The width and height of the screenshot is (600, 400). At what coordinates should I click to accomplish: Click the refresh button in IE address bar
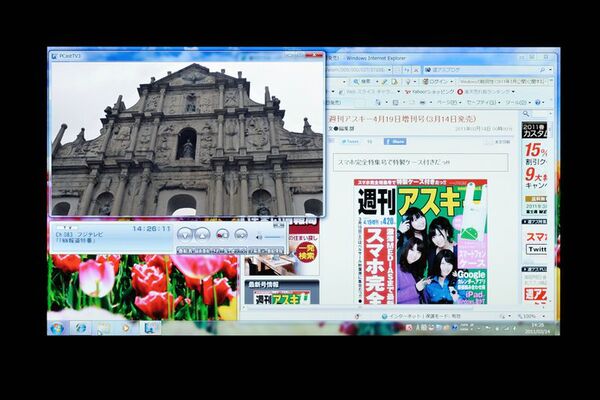[407, 70]
